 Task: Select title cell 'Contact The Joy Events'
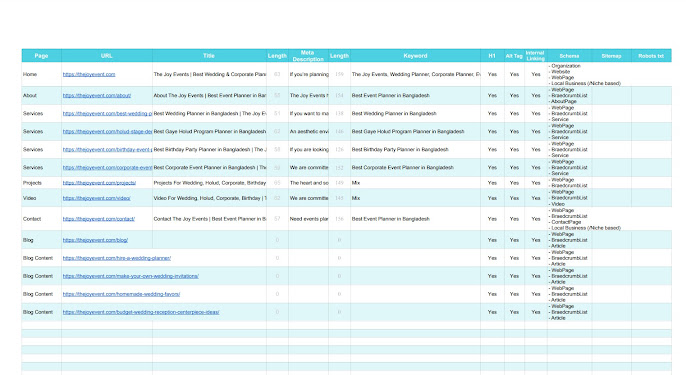click(209, 219)
